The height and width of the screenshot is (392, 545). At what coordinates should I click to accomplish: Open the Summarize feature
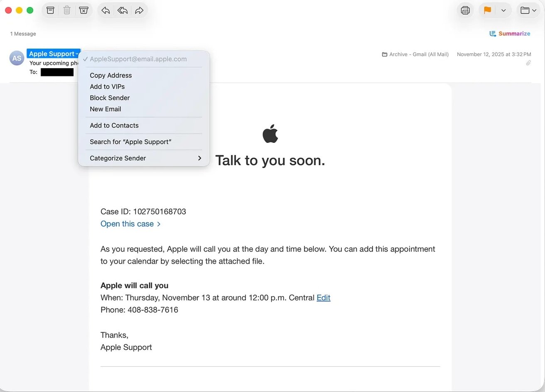click(510, 34)
